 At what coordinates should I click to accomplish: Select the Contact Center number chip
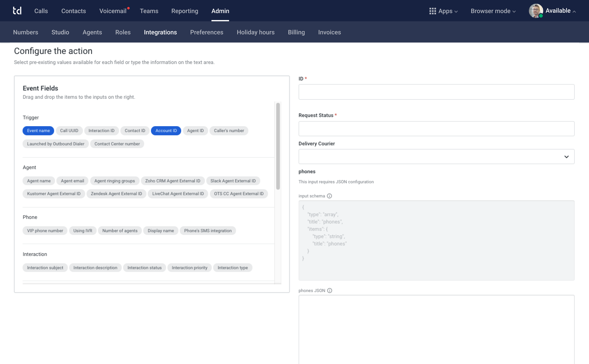coord(117,144)
